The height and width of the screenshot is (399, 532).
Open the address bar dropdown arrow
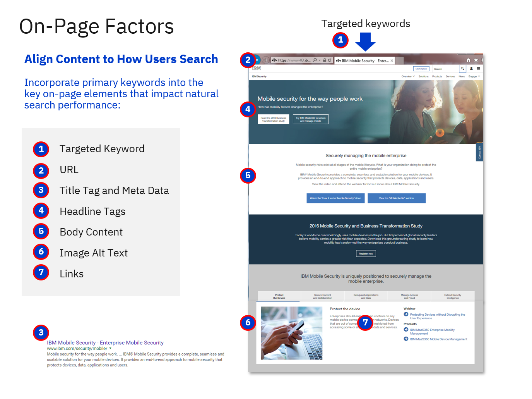[x=320, y=60]
